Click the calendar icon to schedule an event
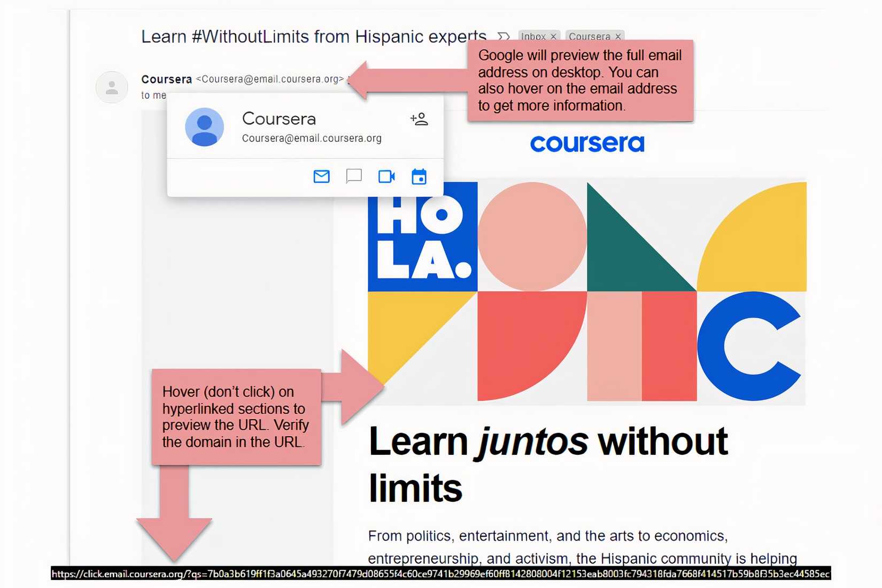This screenshot has height=588, width=882. pyautogui.click(x=419, y=176)
